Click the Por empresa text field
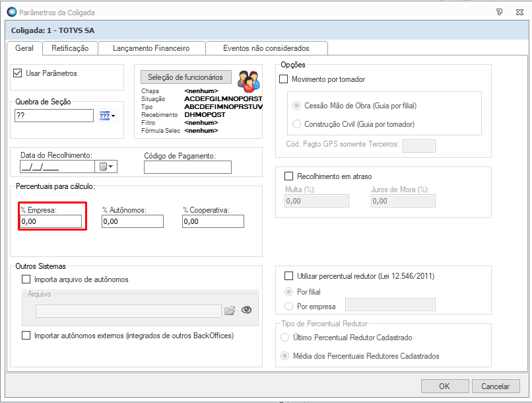 (390, 305)
